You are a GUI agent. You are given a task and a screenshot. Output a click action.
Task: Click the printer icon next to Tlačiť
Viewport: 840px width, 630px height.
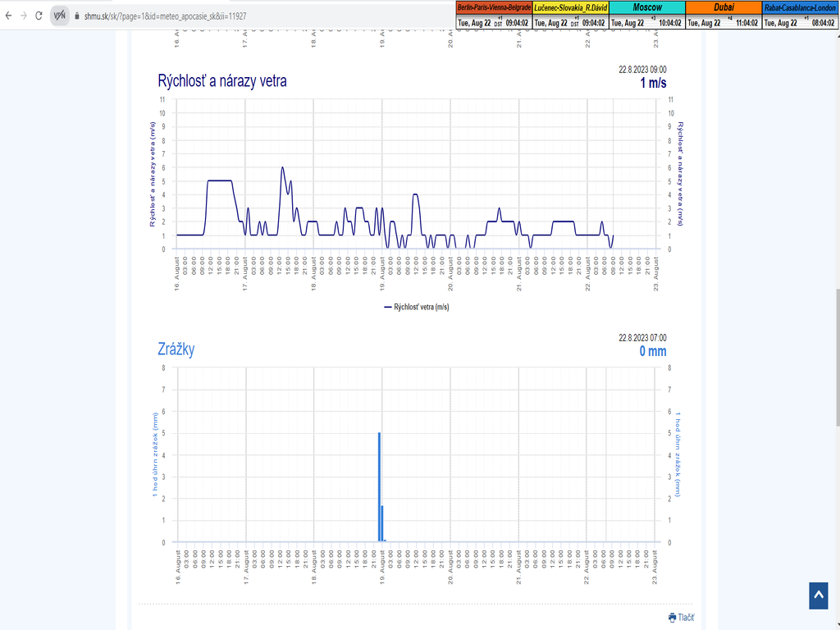click(672, 617)
